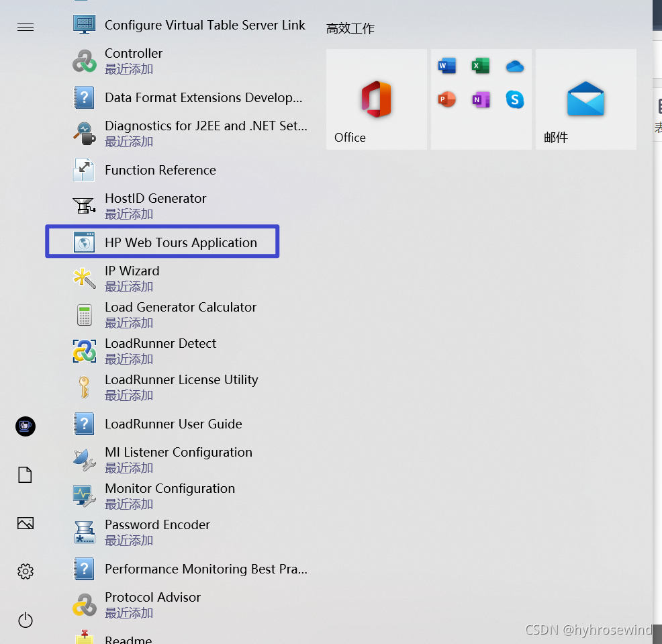The image size is (662, 644).
Task: Open the hamburger menu at top left
Action: (26, 28)
